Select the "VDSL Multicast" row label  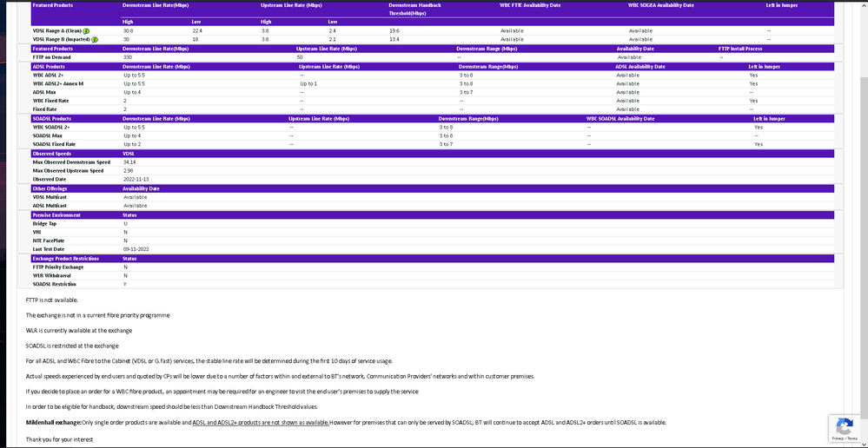[x=50, y=197]
